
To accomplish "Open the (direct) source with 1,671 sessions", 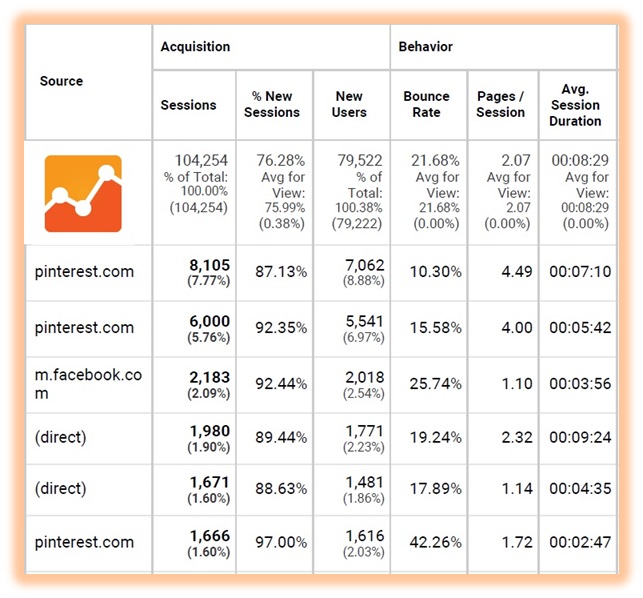I will pos(61,488).
